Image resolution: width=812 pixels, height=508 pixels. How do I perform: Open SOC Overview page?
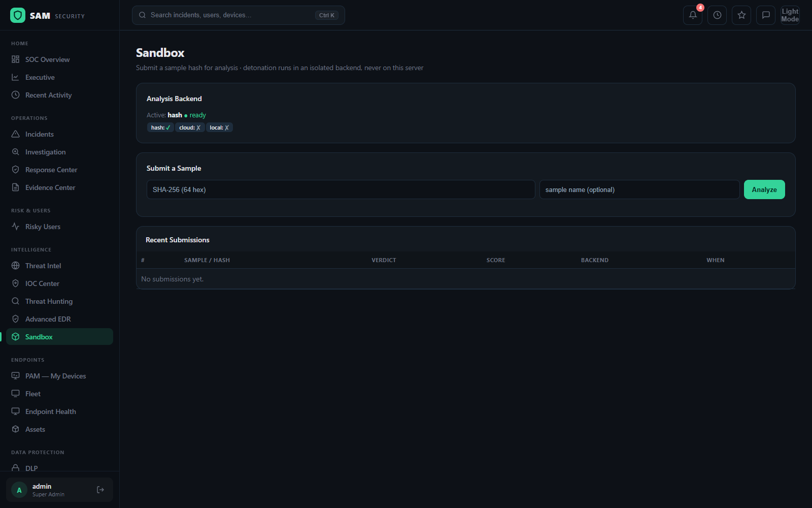[59, 59]
